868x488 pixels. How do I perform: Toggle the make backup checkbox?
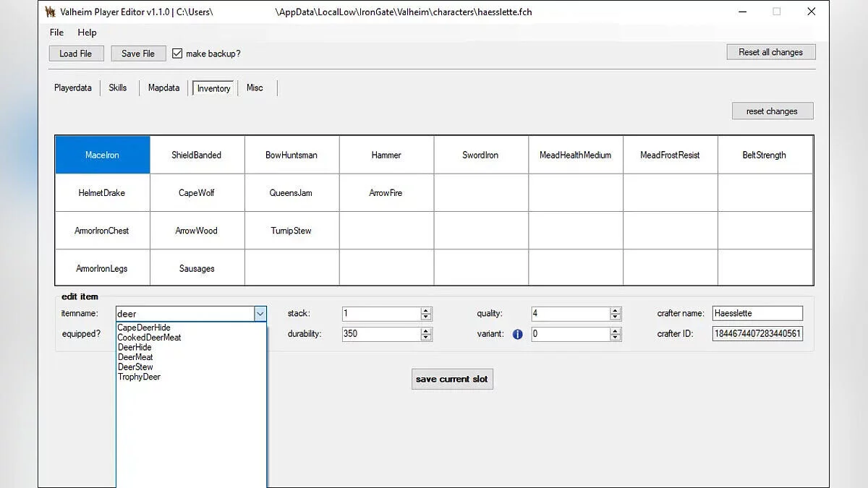[x=177, y=53]
